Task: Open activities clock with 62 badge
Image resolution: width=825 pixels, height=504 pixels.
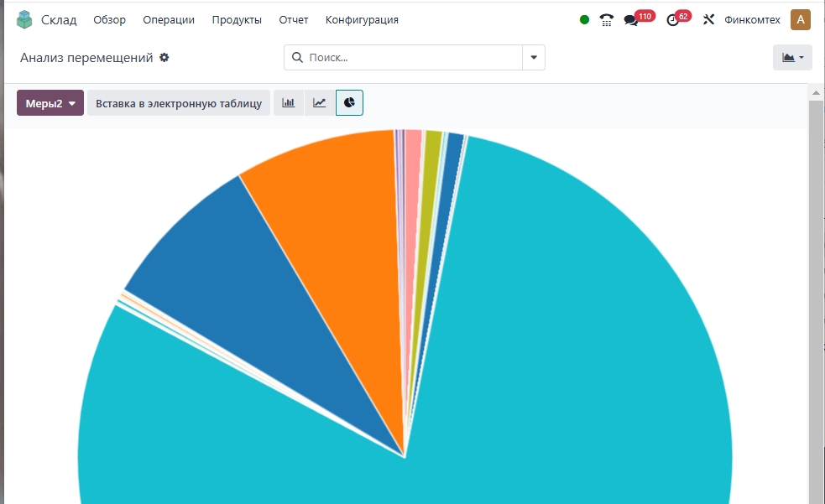Action: tap(672, 20)
